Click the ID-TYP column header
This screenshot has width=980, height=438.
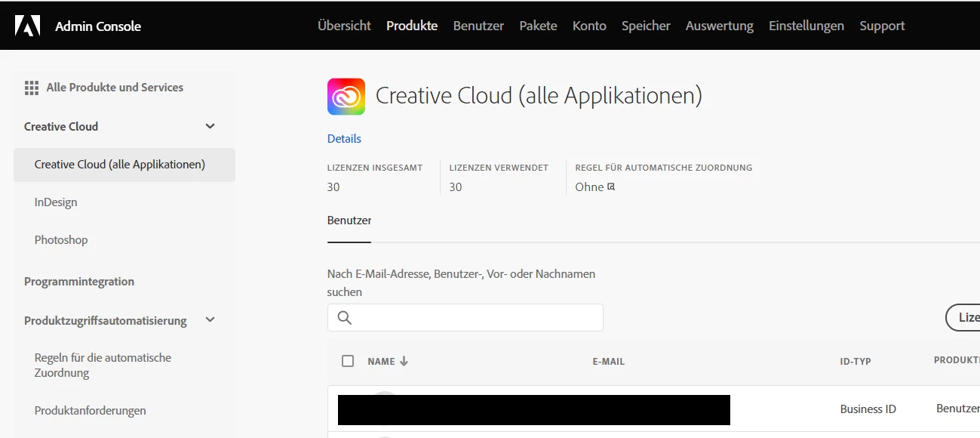(x=856, y=362)
